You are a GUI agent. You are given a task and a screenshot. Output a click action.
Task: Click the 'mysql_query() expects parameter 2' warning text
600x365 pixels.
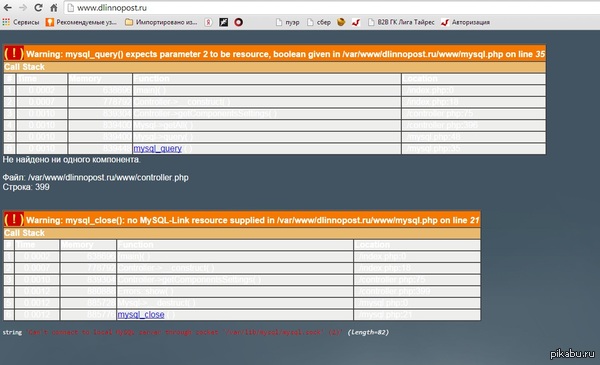[285, 54]
